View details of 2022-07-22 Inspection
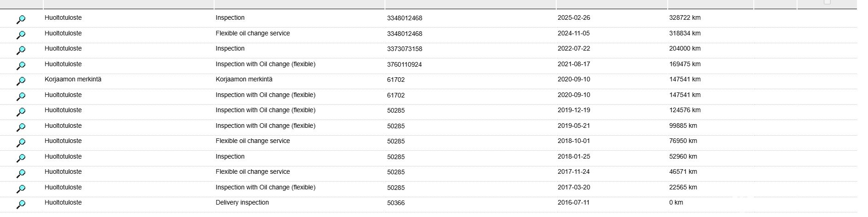 point(21,50)
